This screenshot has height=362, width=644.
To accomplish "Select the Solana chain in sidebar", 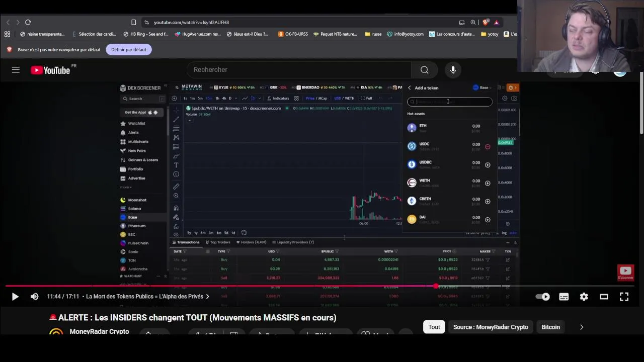I will 134,209.
